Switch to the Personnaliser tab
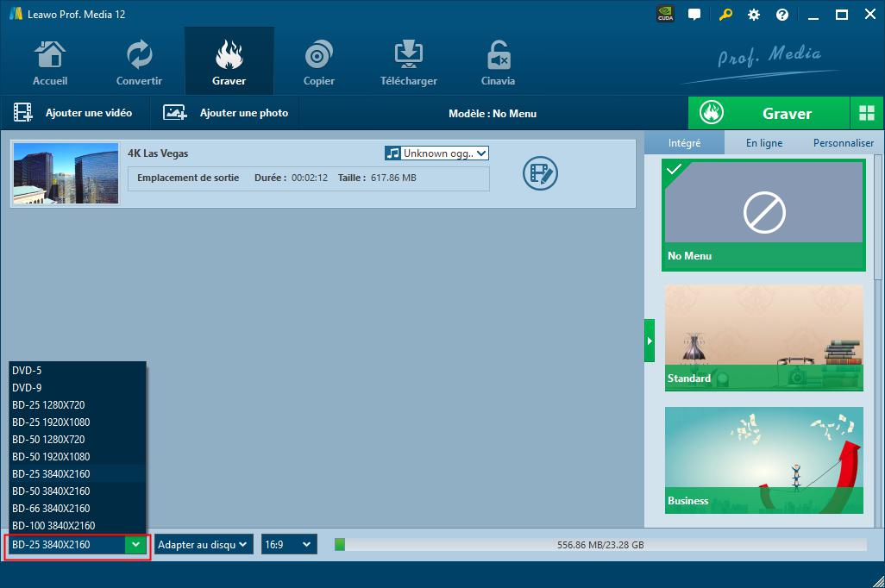 pyautogui.click(x=844, y=143)
